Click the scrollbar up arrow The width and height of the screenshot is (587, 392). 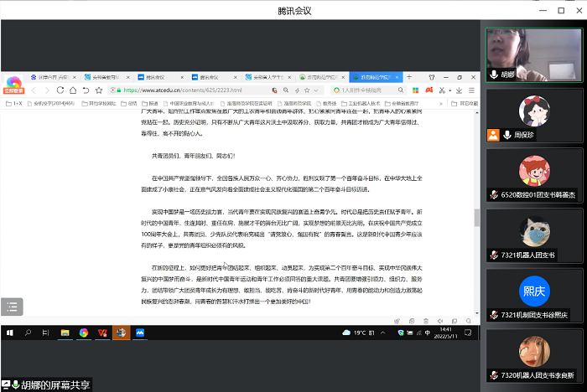477,112
